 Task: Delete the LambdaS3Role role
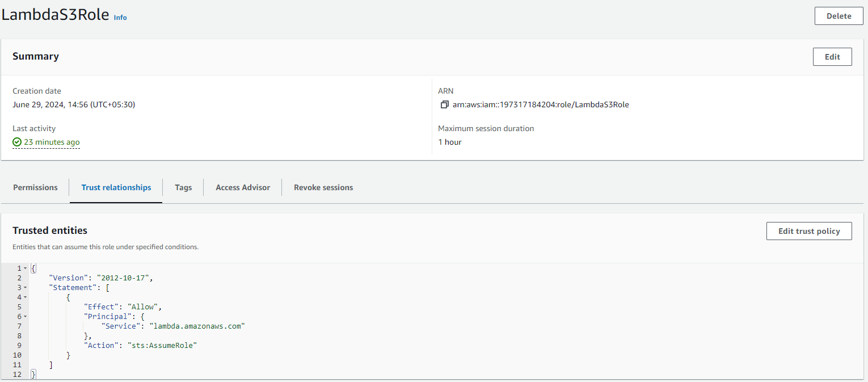pyautogui.click(x=838, y=15)
